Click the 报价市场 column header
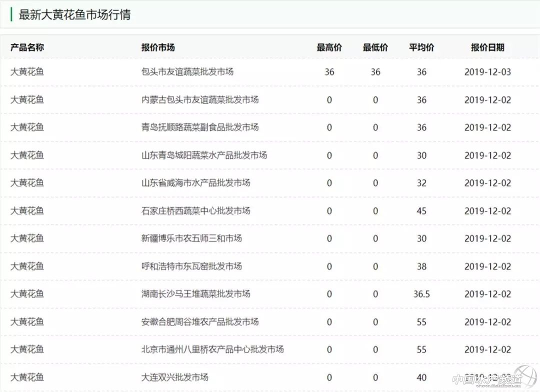Viewport: 540px width, 392px height. click(x=158, y=47)
